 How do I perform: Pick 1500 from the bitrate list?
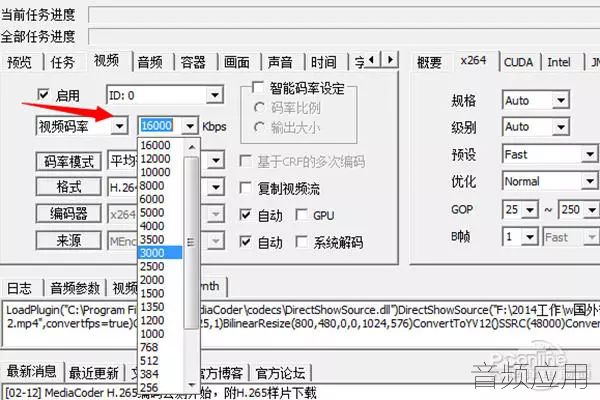[160, 293]
